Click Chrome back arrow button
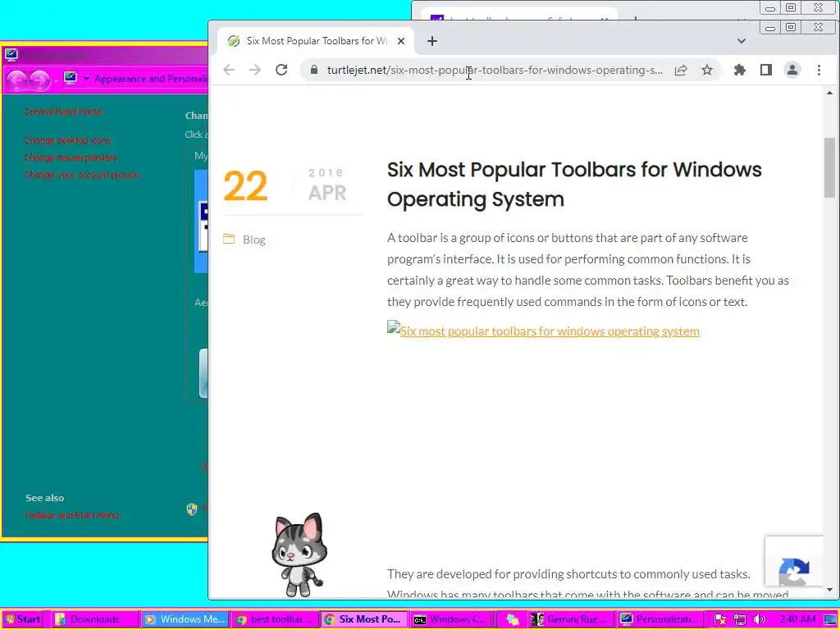The height and width of the screenshot is (630, 840). click(x=229, y=71)
